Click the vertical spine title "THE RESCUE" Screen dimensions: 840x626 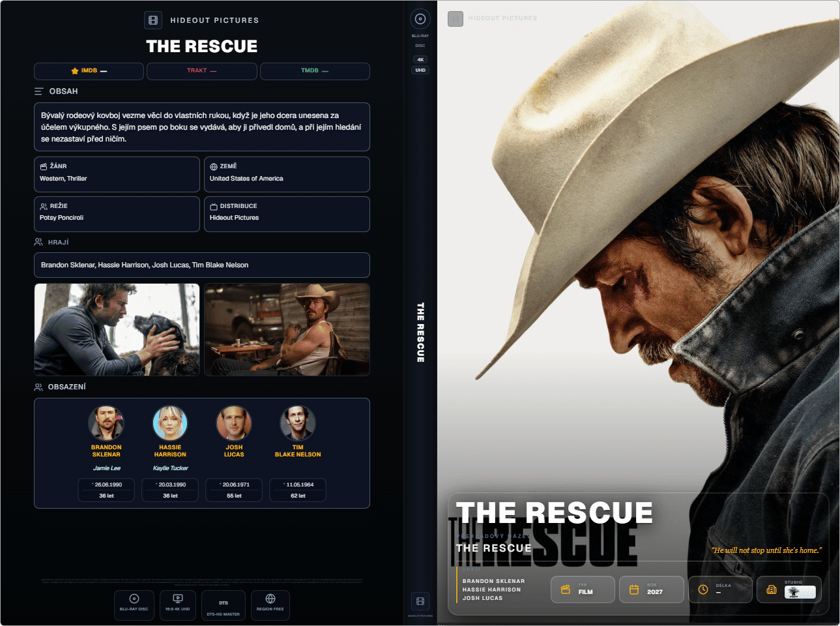(420, 333)
